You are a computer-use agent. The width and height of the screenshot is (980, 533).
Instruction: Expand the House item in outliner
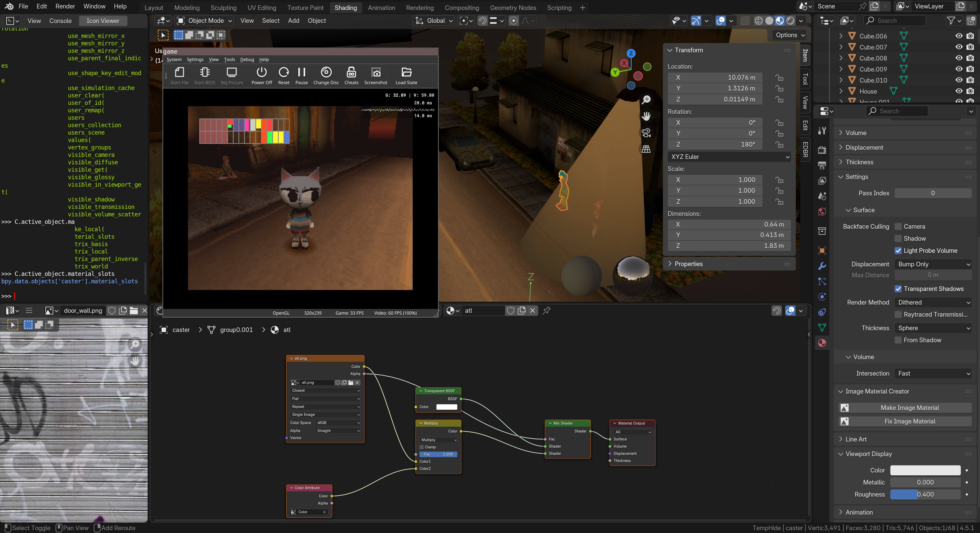coord(841,91)
